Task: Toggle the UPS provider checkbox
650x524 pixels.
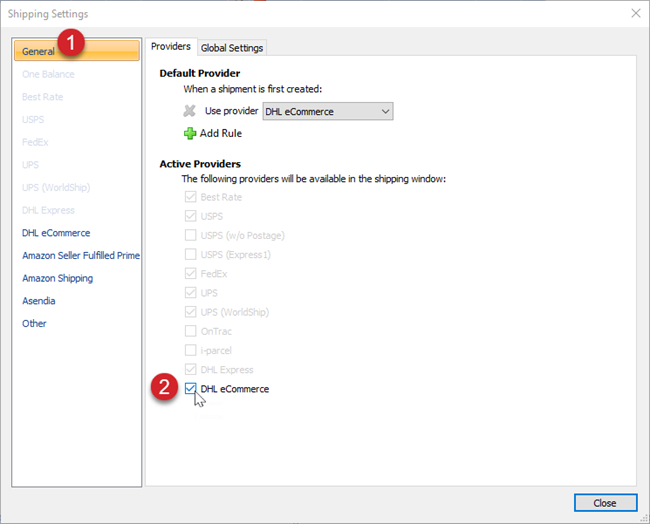Action: (190, 292)
